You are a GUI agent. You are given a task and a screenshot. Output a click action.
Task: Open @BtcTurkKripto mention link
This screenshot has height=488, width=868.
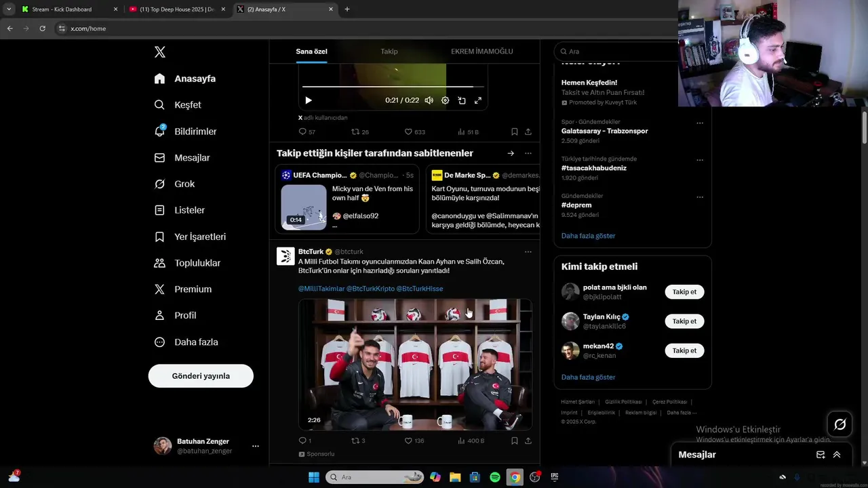(x=370, y=289)
